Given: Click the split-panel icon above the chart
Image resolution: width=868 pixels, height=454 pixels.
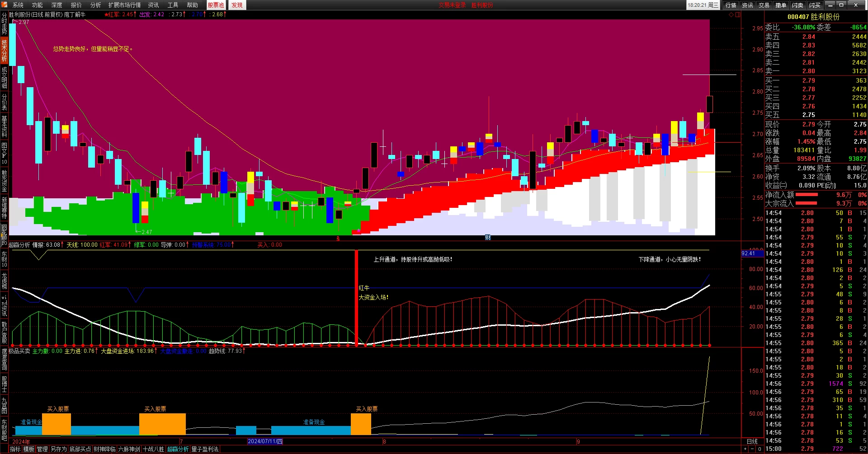Looking at the screenshot, I should pos(738,15).
